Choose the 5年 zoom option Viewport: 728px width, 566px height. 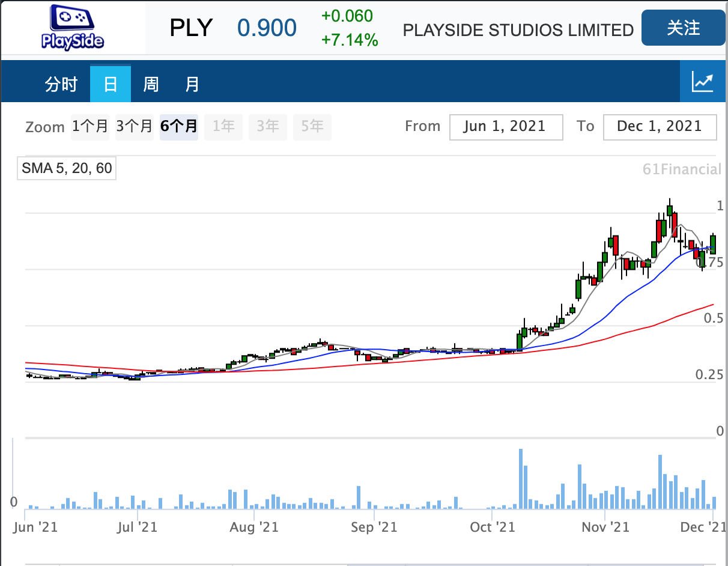coord(312,127)
